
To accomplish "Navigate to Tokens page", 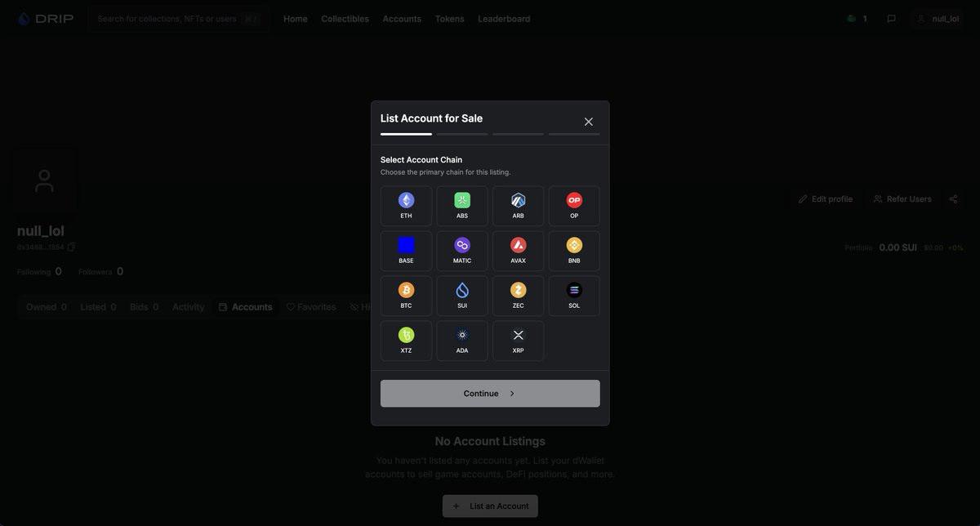I will tap(449, 19).
